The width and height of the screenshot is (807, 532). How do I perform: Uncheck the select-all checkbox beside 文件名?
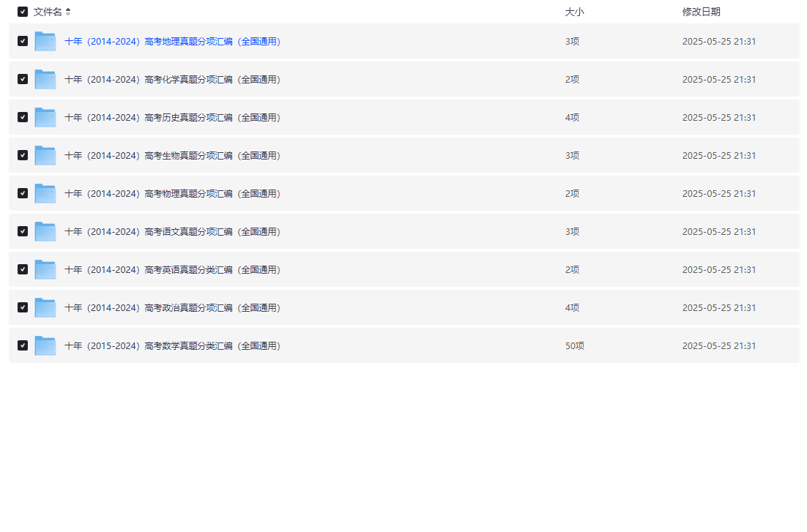click(x=23, y=12)
